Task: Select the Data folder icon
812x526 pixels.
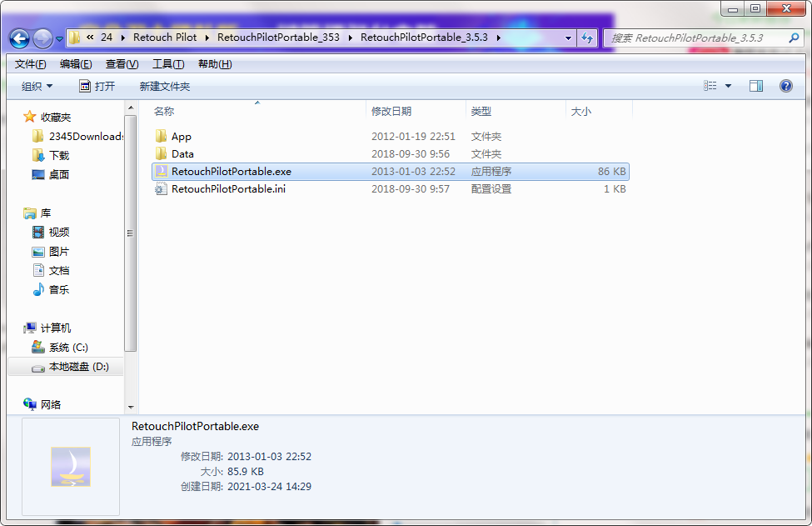Action: pos(161,154)
